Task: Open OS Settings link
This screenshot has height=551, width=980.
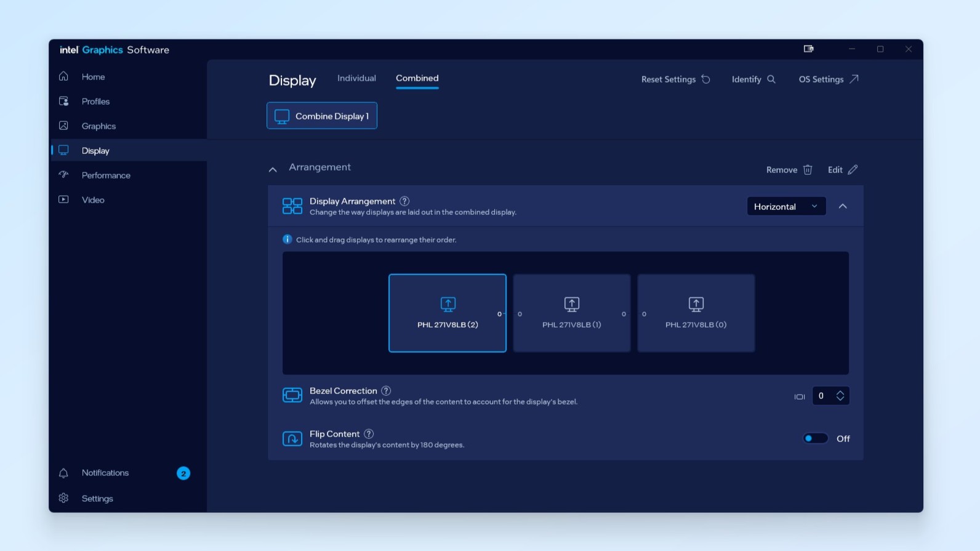Action: click(829, 79)
